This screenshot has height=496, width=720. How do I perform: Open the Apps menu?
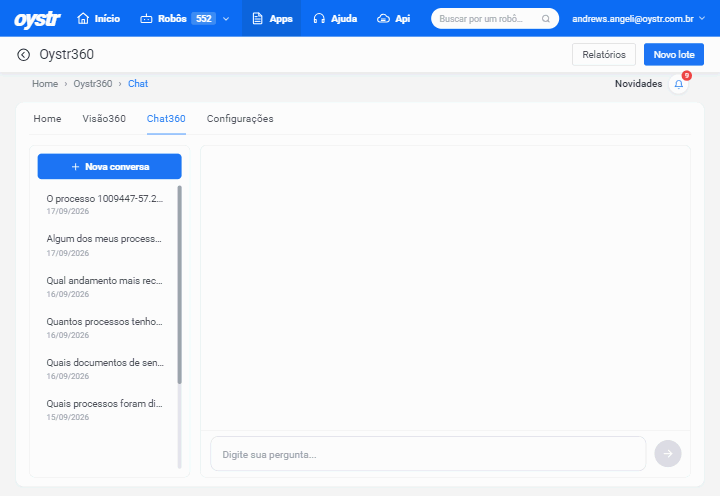click(x=272, y=18)
